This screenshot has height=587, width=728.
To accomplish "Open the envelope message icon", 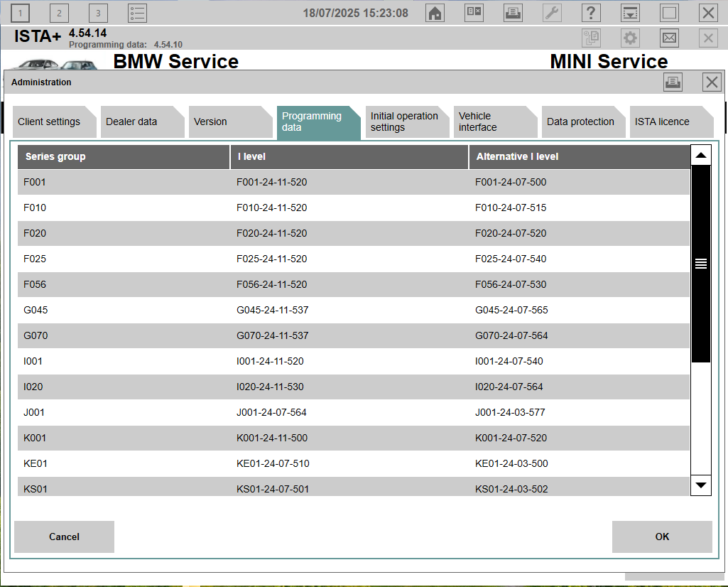I will 668,38.
